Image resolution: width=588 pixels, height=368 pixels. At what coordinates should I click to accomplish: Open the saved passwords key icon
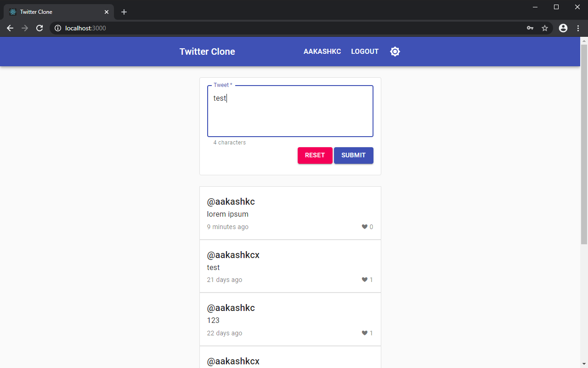[x=530, y=28]
